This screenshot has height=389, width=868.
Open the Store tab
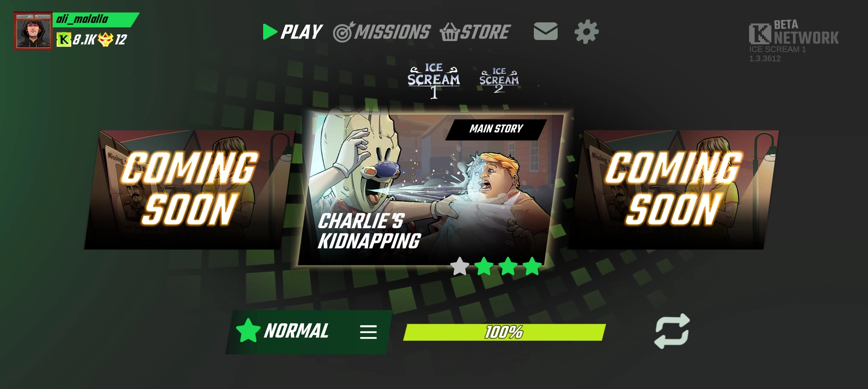pos(475,32)
